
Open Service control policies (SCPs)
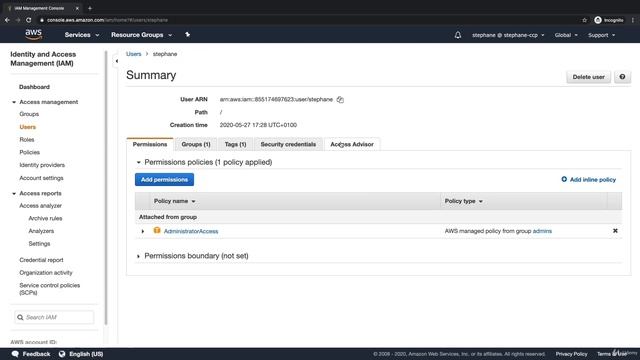click(x=49, y=289)
